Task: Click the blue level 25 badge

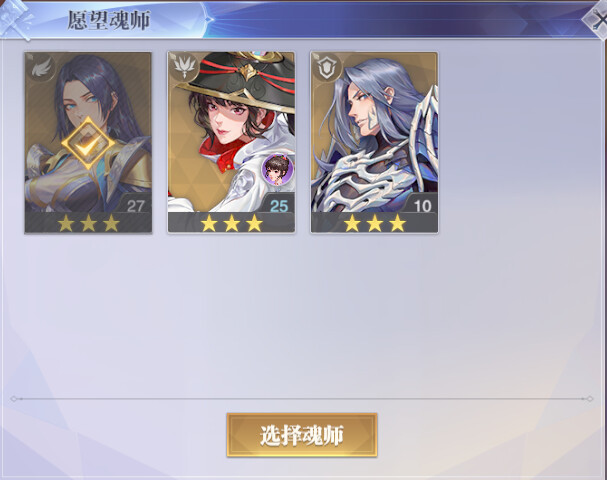Action: coord(278,206)
